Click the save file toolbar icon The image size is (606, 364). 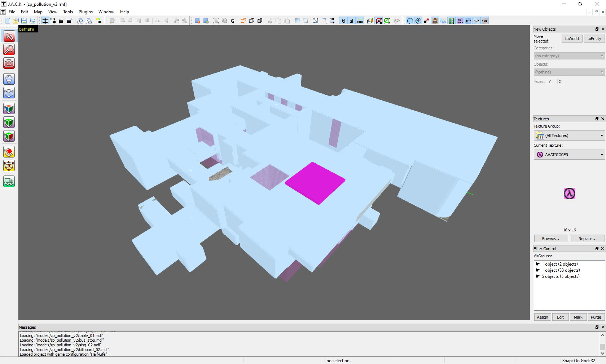click(x=24, y=21)
